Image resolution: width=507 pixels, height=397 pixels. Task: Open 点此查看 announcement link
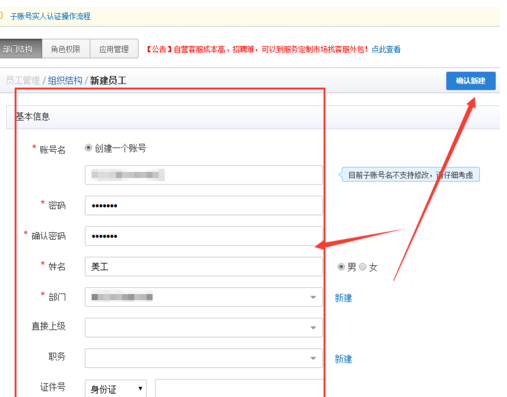click(x=386, y=49)
